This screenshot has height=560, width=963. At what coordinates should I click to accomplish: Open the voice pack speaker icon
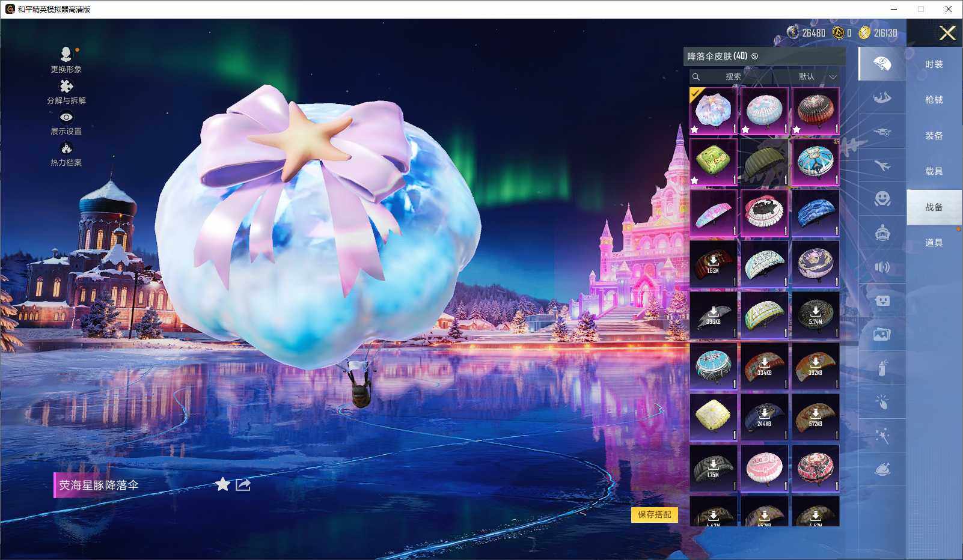pyautogui.click(x=882, y=267)
